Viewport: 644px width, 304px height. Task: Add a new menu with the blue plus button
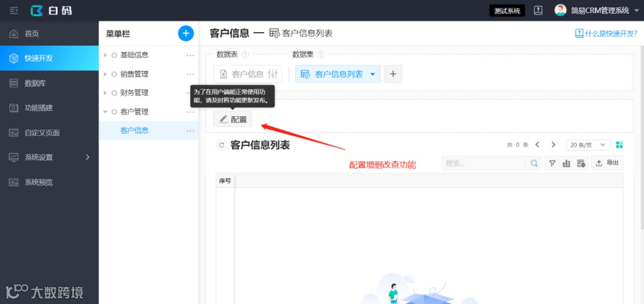coord(185,33)
